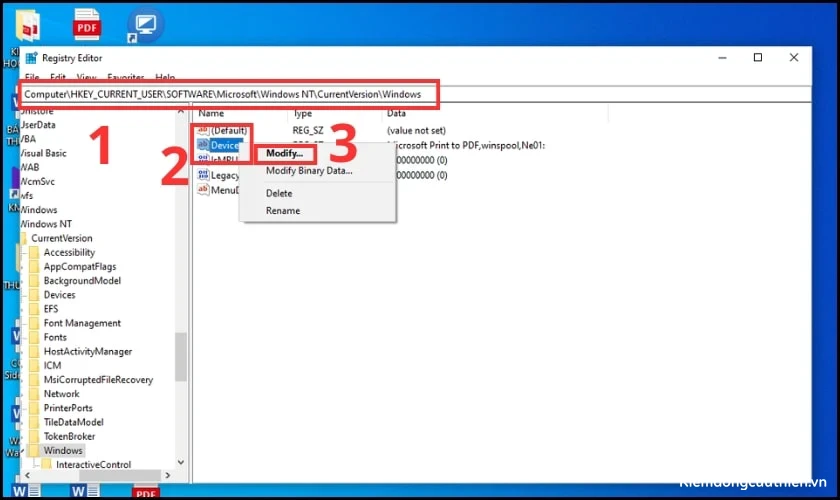The image size is (840, 500).
Task: Click tree scrollbar up arrow
Action: pyautogui.click(x=181, y=111)
